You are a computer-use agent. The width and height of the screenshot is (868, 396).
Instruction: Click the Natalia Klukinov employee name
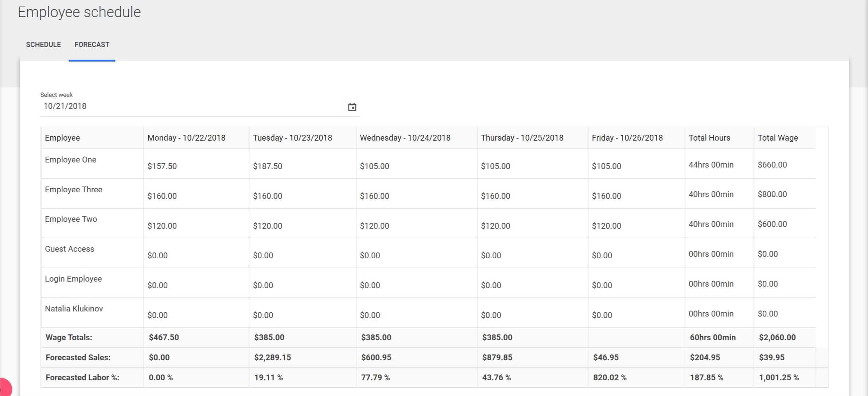pyautogui.click(x=74, y=309)
